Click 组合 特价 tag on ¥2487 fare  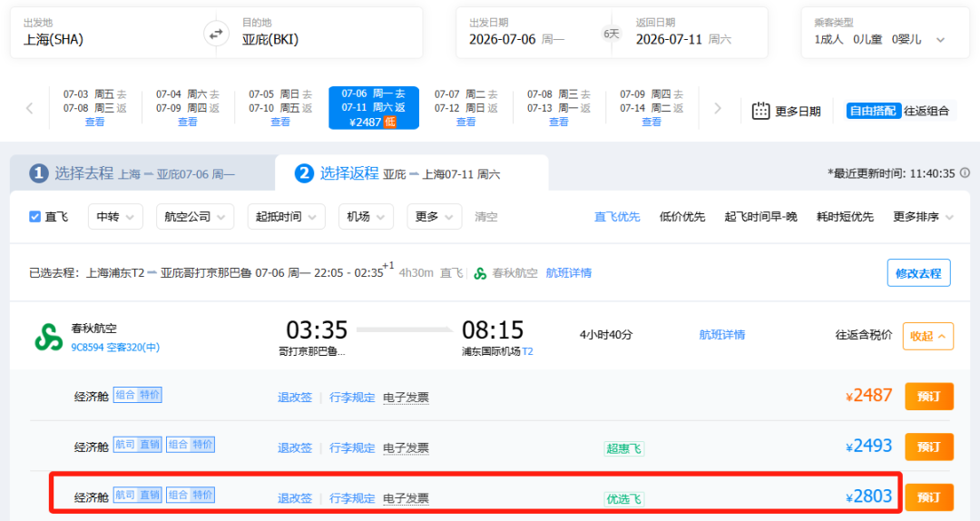(x=138, y=395)
